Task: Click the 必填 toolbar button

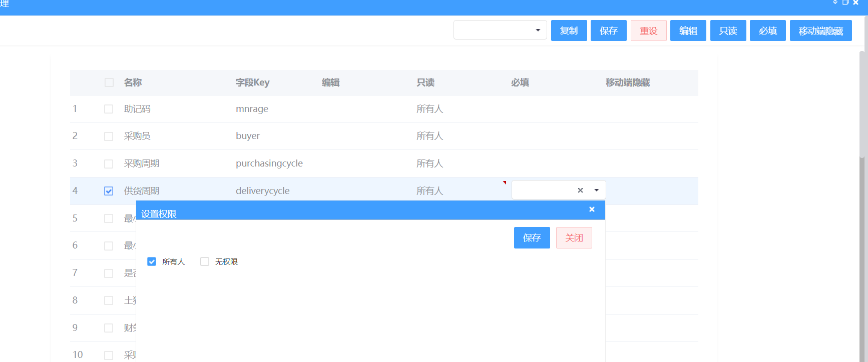Action: (x=767, y=30)
